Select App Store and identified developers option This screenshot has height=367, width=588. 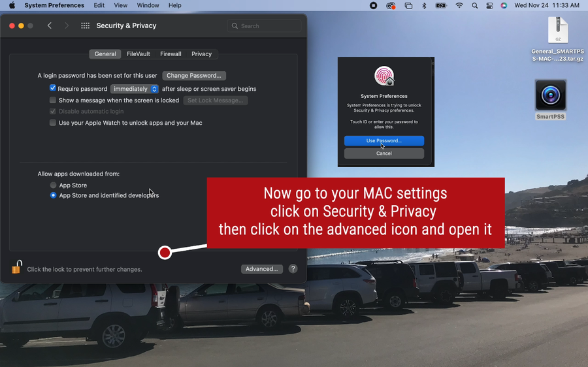(x=54, y=195)
